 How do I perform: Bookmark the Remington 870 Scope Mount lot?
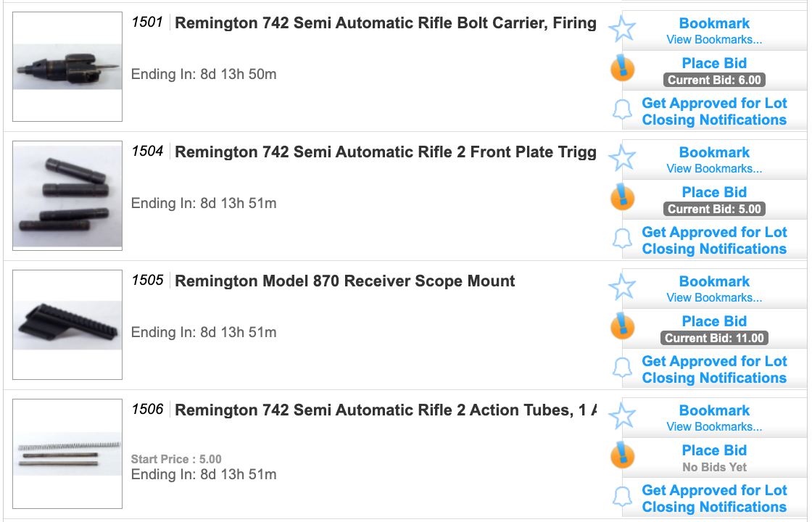[714, 281]
